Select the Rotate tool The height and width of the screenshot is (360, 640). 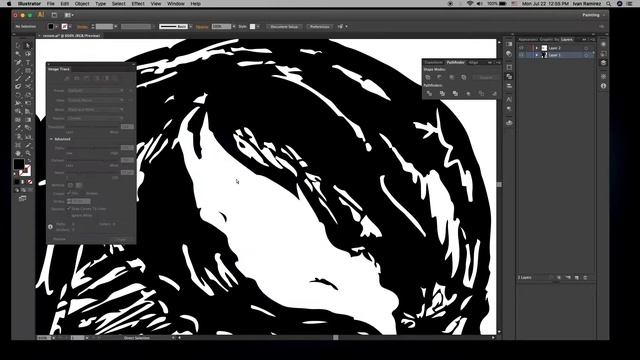[x=18, y=95]
